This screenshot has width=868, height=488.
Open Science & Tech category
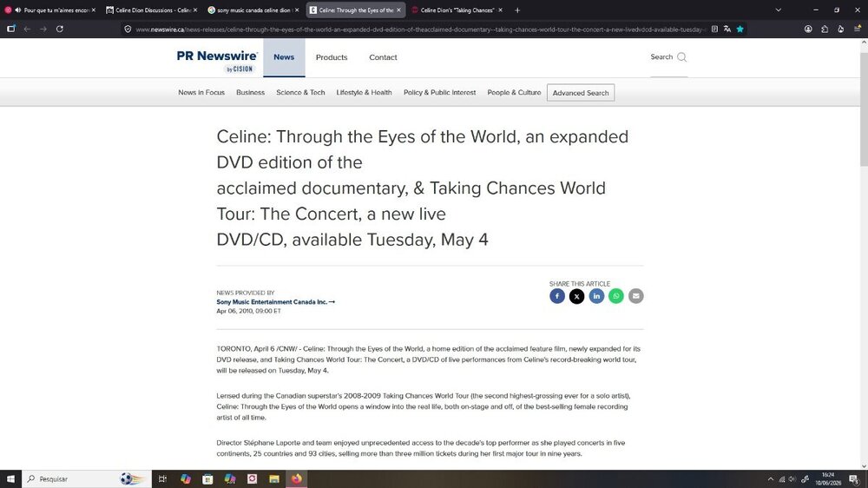300,93
